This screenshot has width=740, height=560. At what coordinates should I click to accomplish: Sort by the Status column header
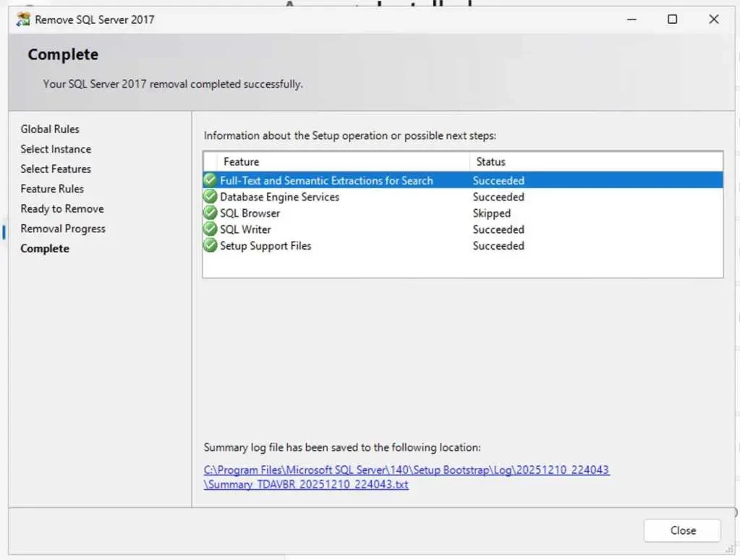coord(490,162)
